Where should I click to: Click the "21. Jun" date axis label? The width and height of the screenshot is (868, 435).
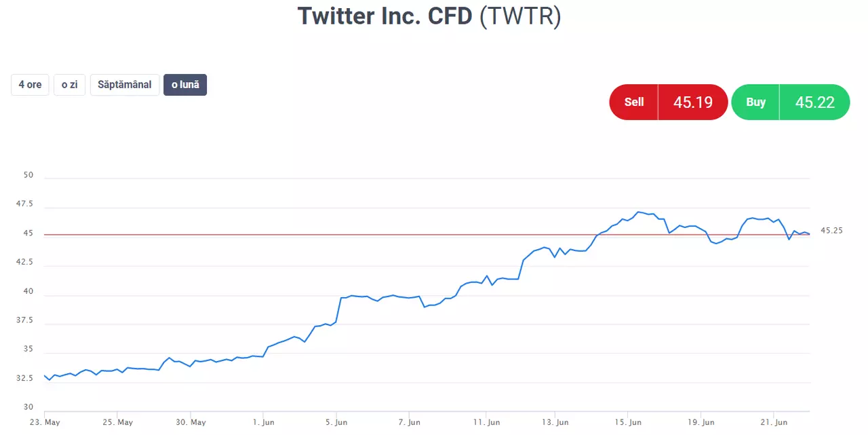click(x=774, y=422)
